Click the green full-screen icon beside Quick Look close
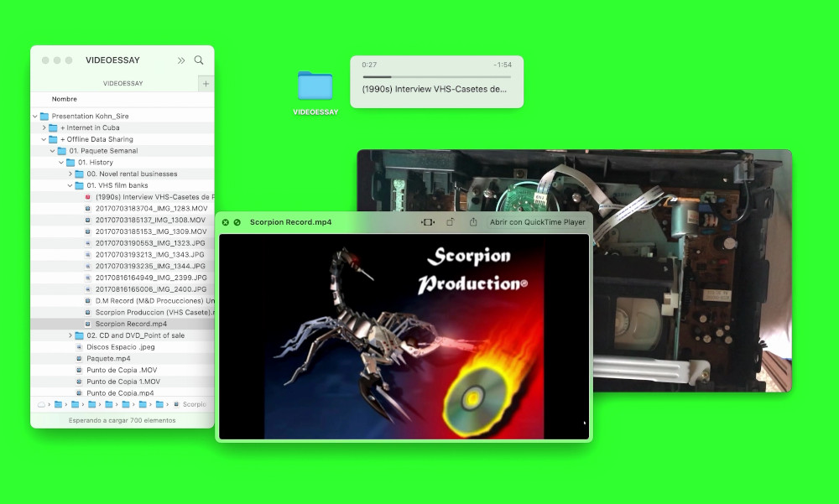Viewport: 839px width, 504px height. [237, 222]
